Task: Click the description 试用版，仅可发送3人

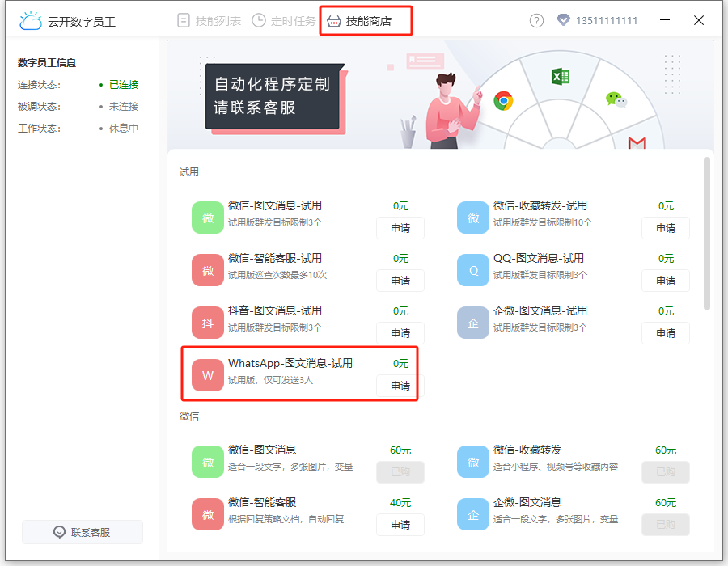Action: (270, 380)
